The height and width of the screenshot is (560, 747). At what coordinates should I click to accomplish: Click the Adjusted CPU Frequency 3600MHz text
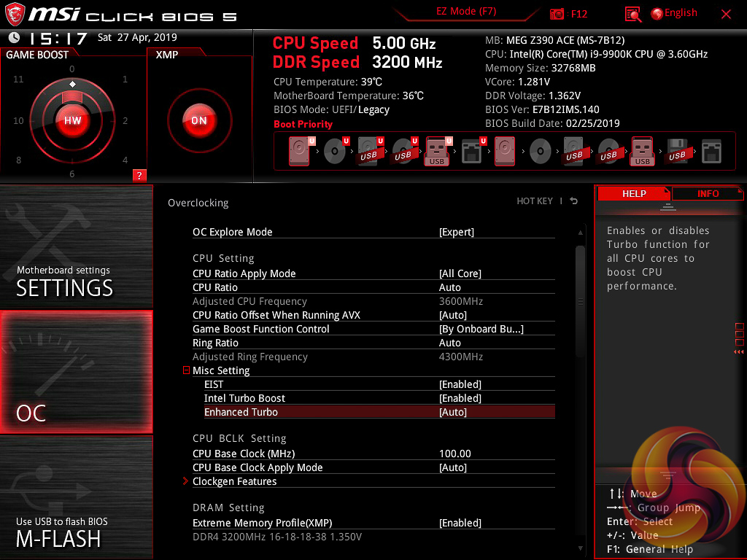tap(461, 301)
